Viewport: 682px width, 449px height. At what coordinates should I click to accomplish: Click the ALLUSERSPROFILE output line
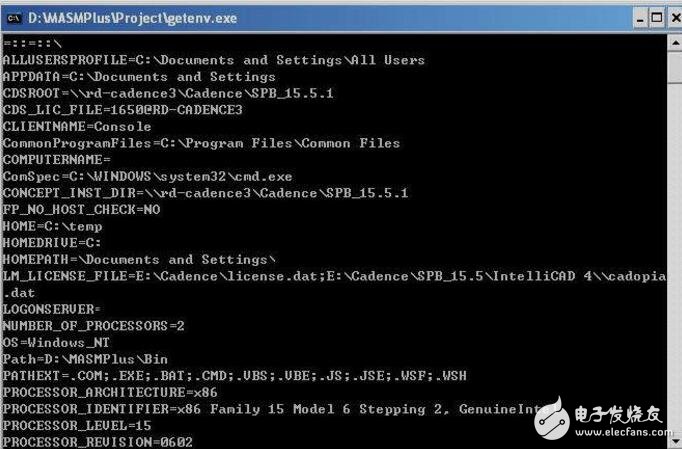tap(213, 60)
